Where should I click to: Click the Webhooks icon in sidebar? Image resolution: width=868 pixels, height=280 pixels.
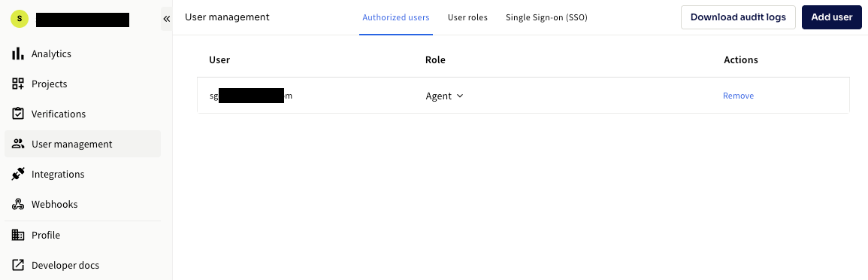[18, 204]
